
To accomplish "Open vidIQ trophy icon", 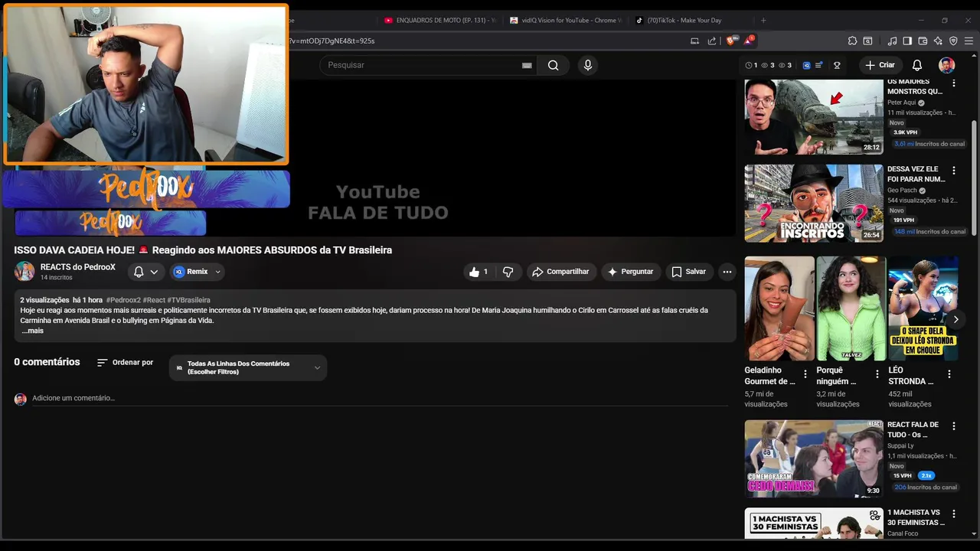I will click(837, 65).
